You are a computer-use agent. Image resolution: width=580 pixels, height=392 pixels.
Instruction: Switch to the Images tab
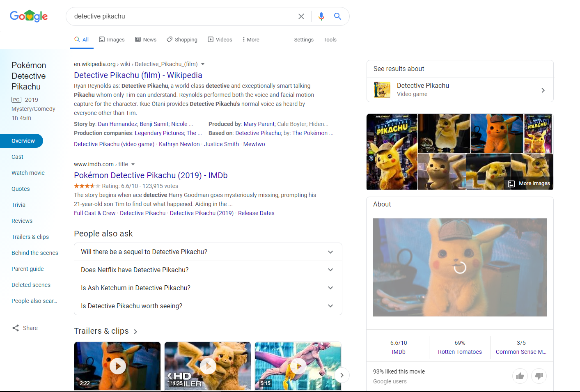[112, 40]
